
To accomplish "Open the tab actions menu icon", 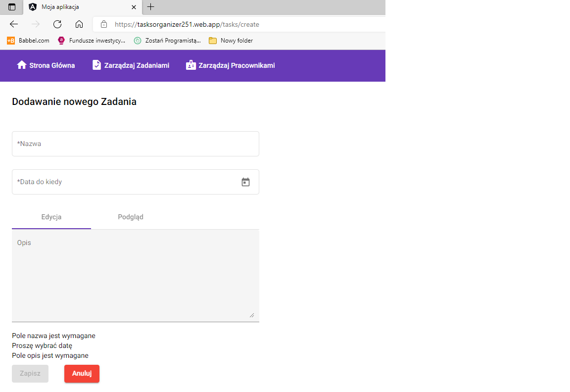I will (x=12, y=7).
